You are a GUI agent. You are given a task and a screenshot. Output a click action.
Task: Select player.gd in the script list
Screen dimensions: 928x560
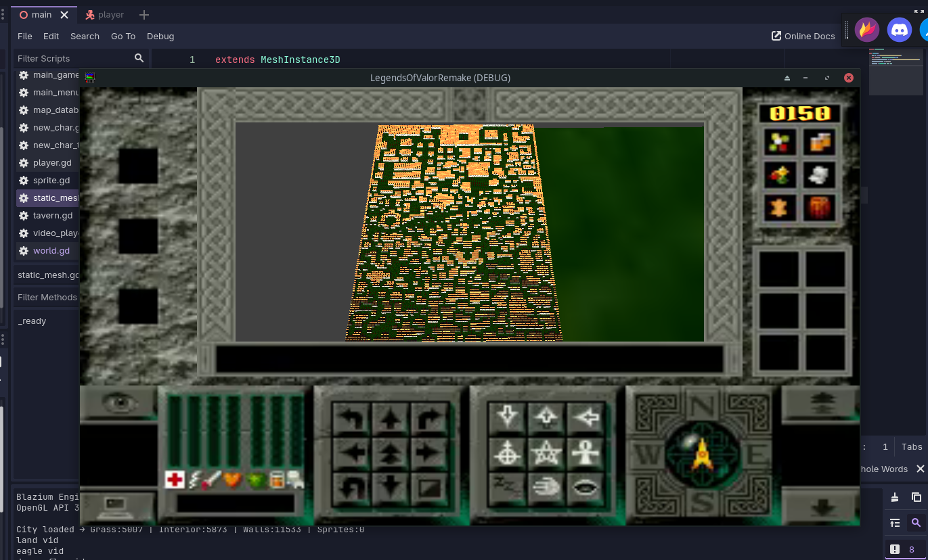52,163
